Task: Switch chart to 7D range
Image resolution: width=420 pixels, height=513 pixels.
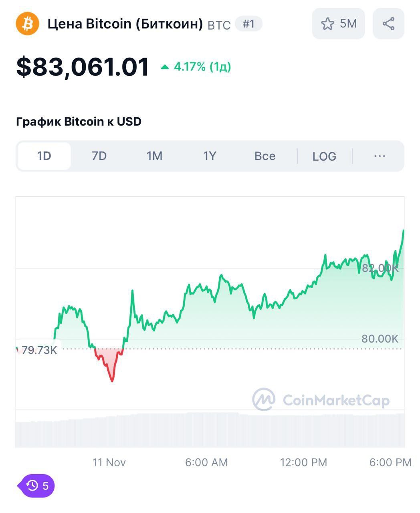Action: point(99,156)
